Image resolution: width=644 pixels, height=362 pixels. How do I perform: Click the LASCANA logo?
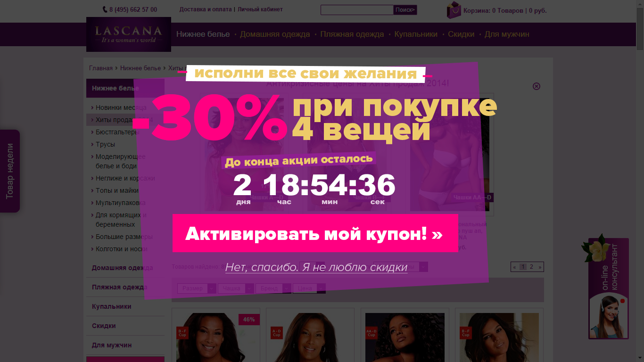[x=129, y=34]
